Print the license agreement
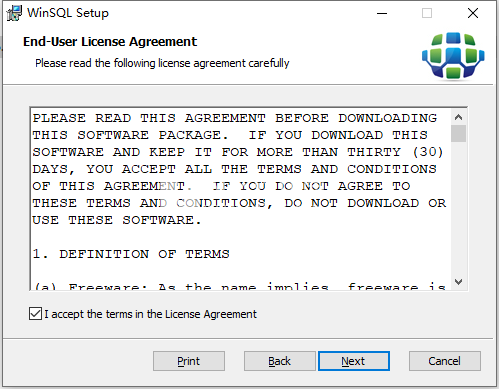Image resolution: width=499 pixels, height=389 pixels. tap(189, 361)
